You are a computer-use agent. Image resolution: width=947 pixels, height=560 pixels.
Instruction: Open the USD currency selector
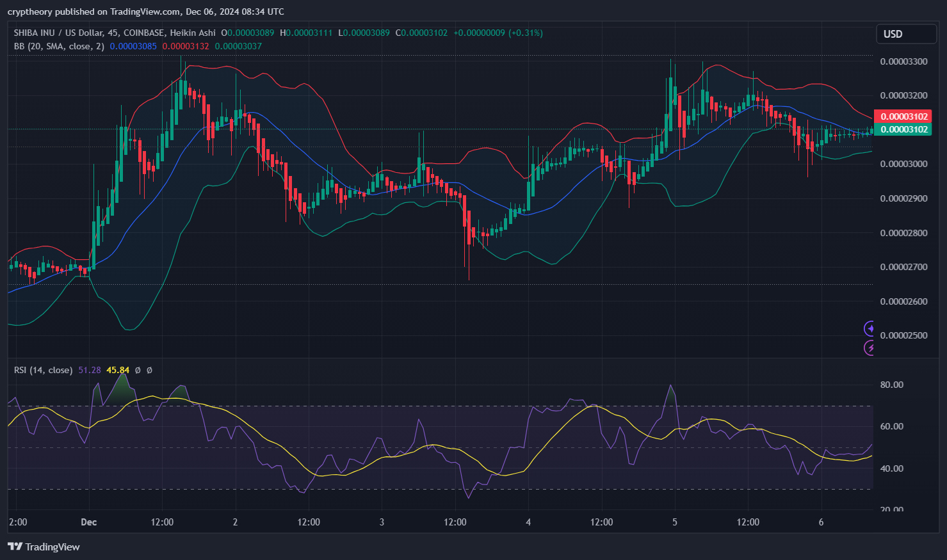click(x=906, y=34)
